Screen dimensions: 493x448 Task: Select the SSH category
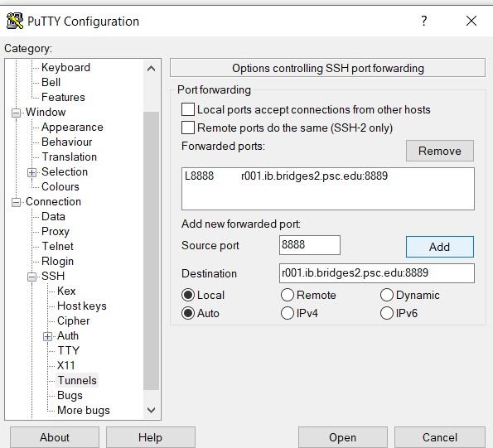[x=53, y=276]
